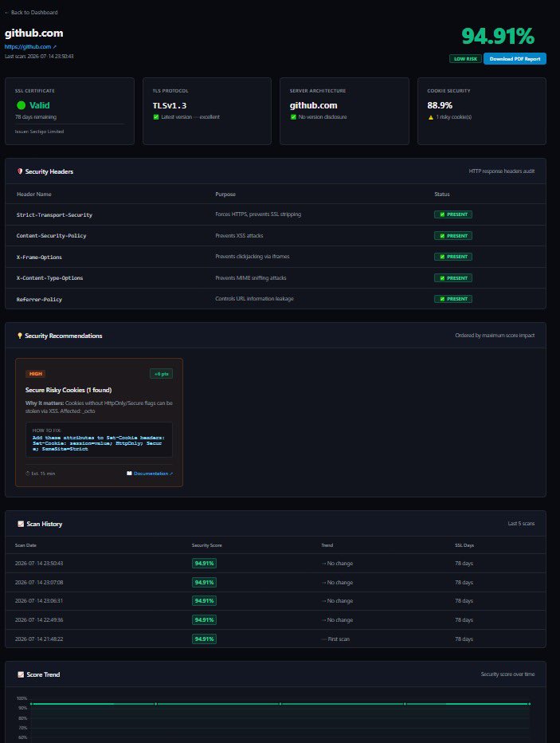Click Prevents clickjacking via iframes description
Viewport: 560px width, 743px height.
(x=253, y=257)
